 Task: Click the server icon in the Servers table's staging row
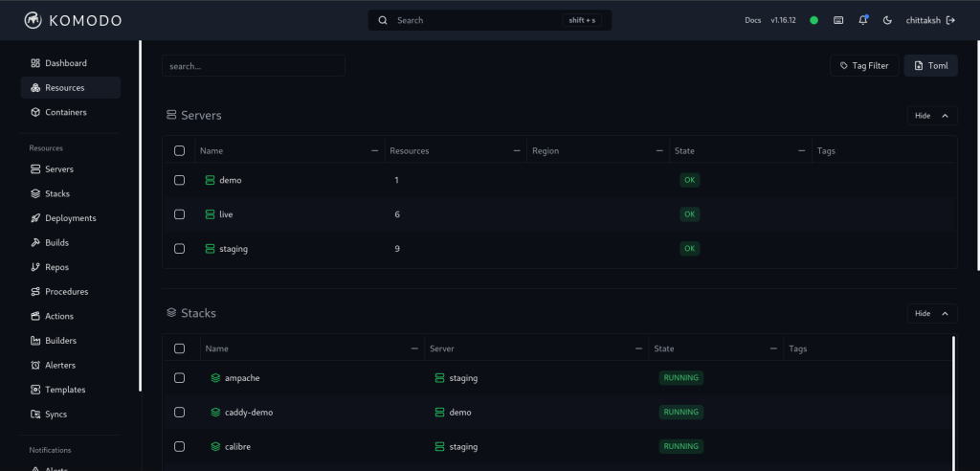tap(210, 249)
